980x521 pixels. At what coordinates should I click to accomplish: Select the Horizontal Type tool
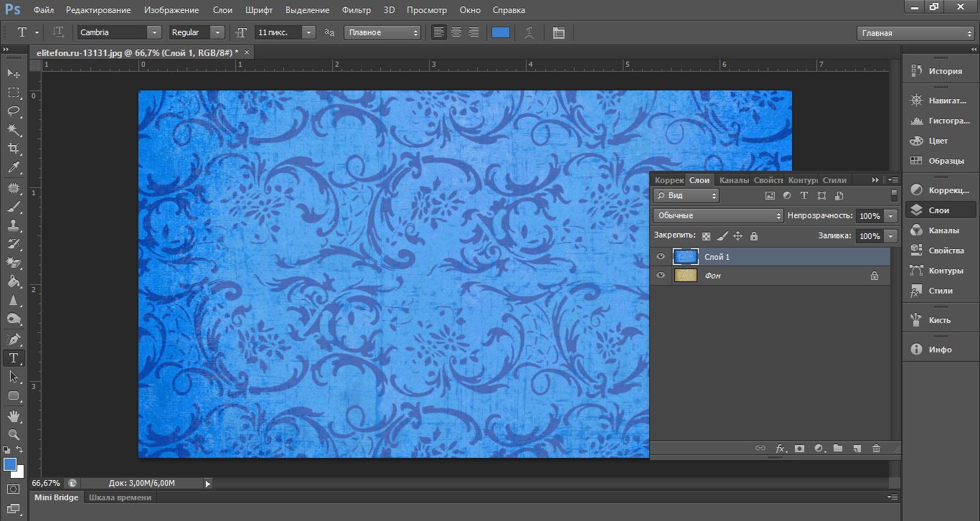tap(14, 357)
